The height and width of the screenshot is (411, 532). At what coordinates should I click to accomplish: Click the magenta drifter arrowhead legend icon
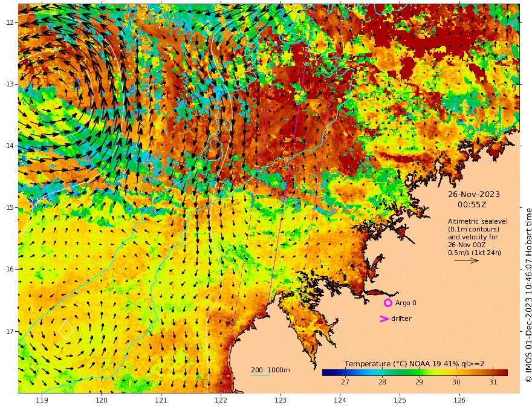pyautogui.click(x=384, y=319)
